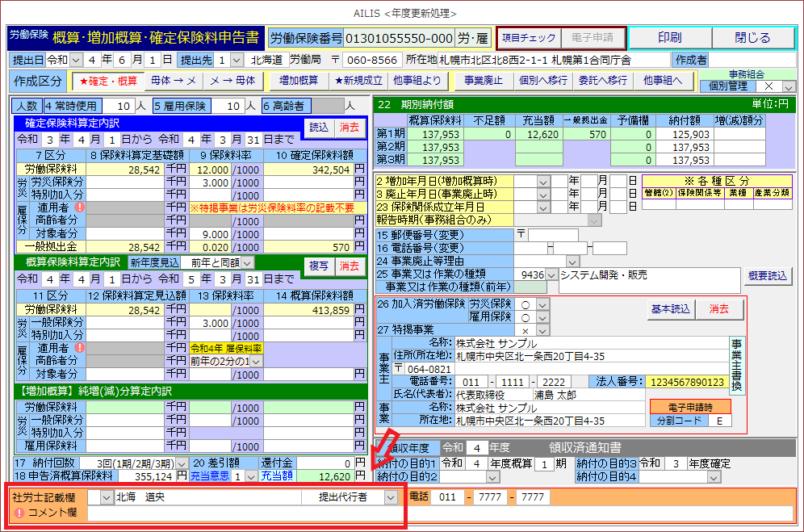
Task: Open the 個別管理 dropdown
Action: 789,86
